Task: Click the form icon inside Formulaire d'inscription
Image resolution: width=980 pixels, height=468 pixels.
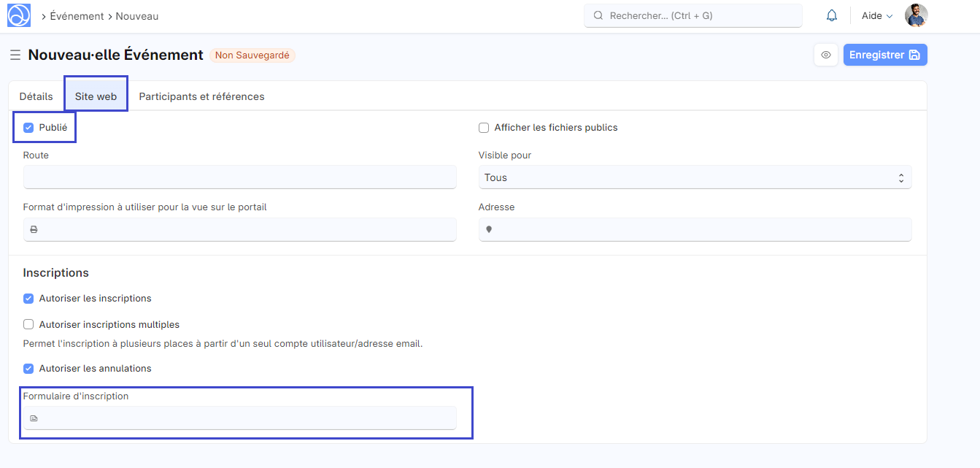Action: click(34, 418)
